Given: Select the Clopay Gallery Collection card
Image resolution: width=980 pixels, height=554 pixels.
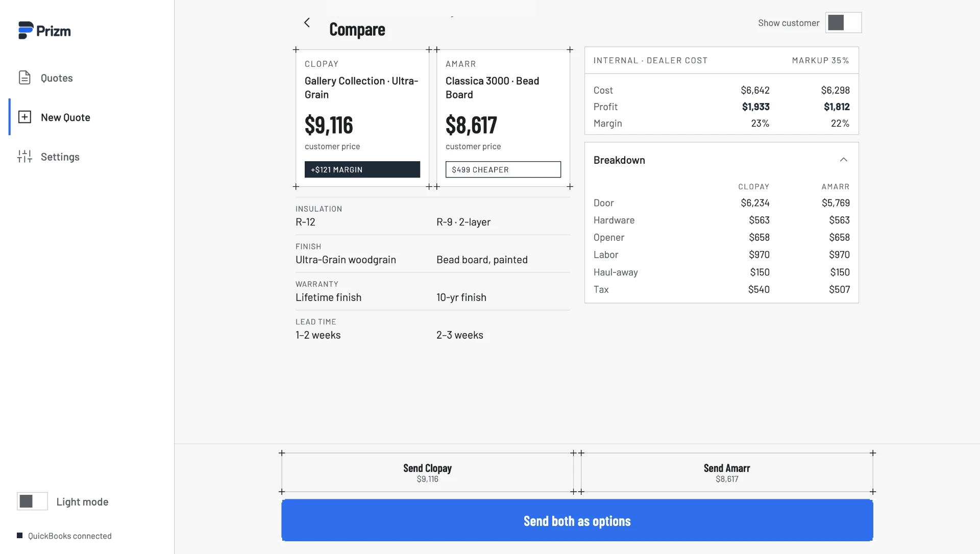Looking at the screenshot, I should 362,118.
